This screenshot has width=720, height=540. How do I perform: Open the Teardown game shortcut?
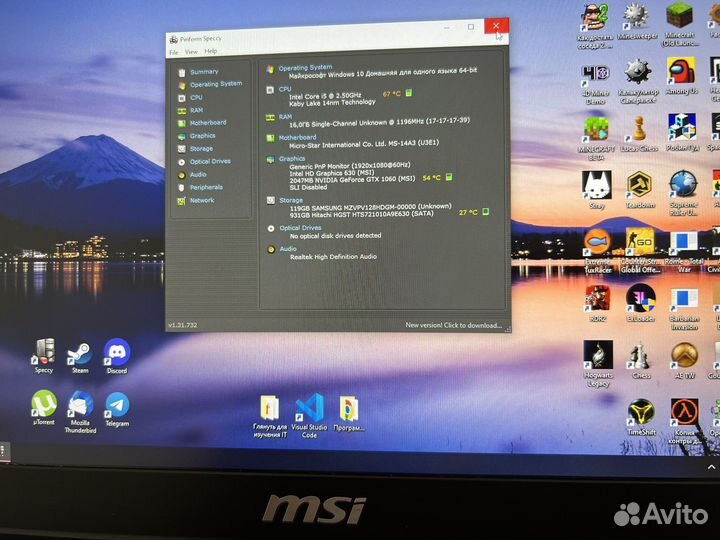click(640, 190)
